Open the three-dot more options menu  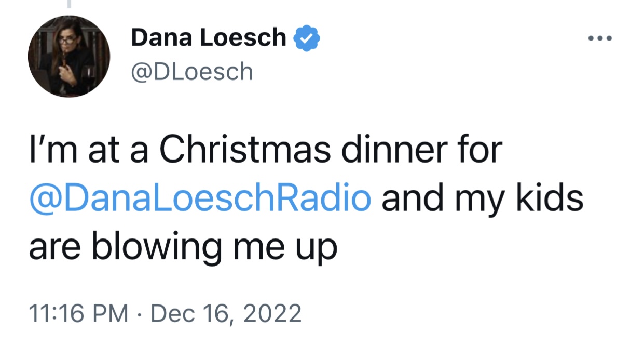coord(600,38)
